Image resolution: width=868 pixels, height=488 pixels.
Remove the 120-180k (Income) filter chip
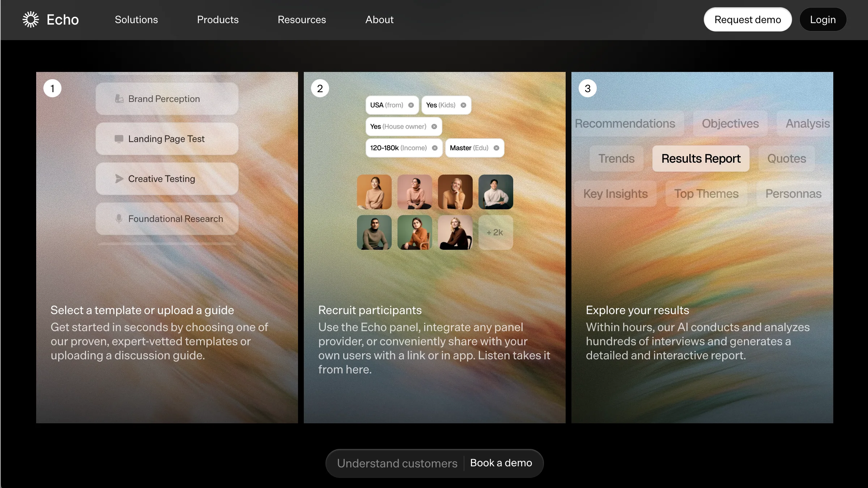(435, 148)
